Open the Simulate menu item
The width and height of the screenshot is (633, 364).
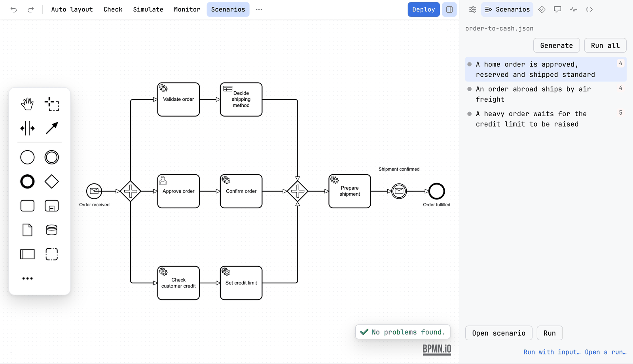point(148,9)
